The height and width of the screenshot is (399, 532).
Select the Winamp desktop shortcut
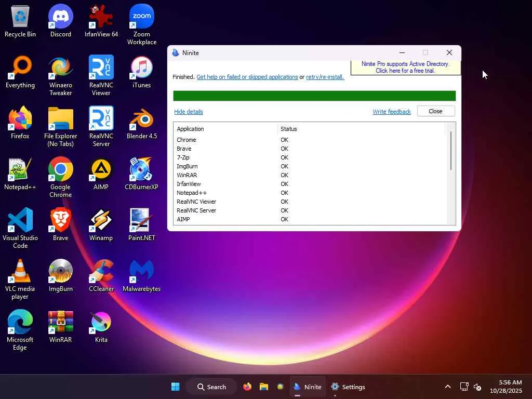(x=101, y=224)
